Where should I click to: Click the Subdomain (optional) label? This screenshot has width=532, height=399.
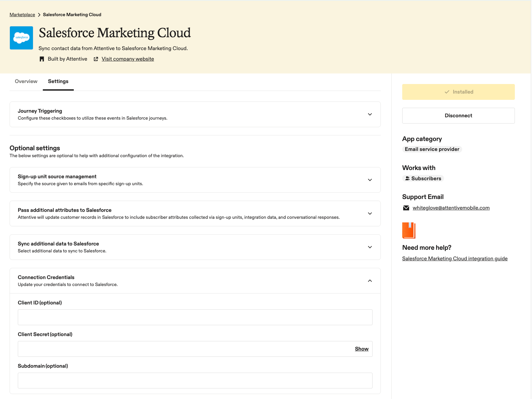43,366
